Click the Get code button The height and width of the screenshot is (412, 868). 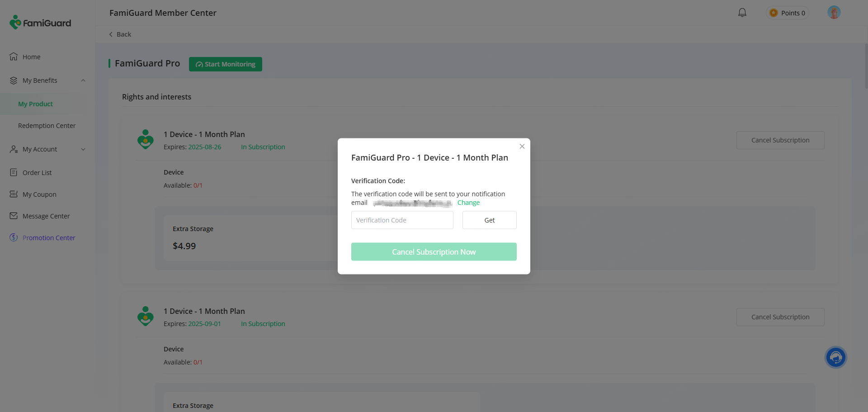(x=489, y=220)
